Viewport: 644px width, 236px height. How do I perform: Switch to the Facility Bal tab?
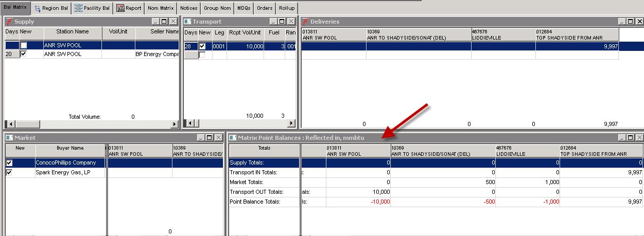point(92,8)
